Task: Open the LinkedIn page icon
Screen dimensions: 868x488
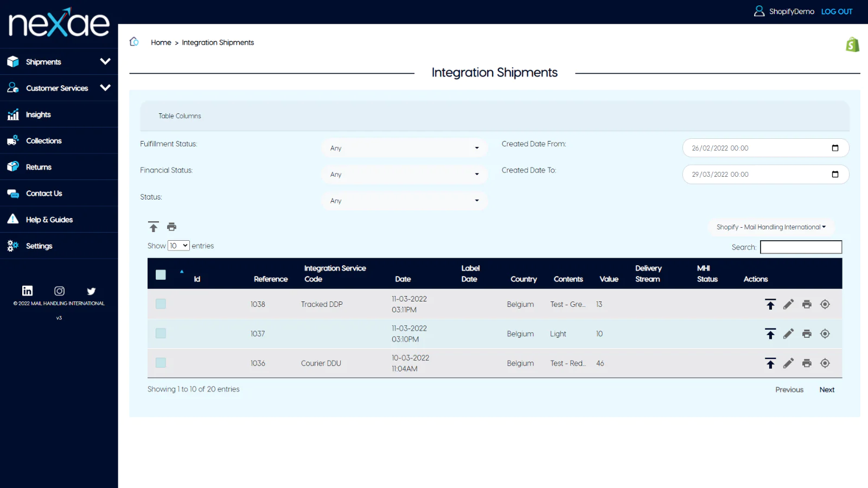Action: tap(27, 291)
